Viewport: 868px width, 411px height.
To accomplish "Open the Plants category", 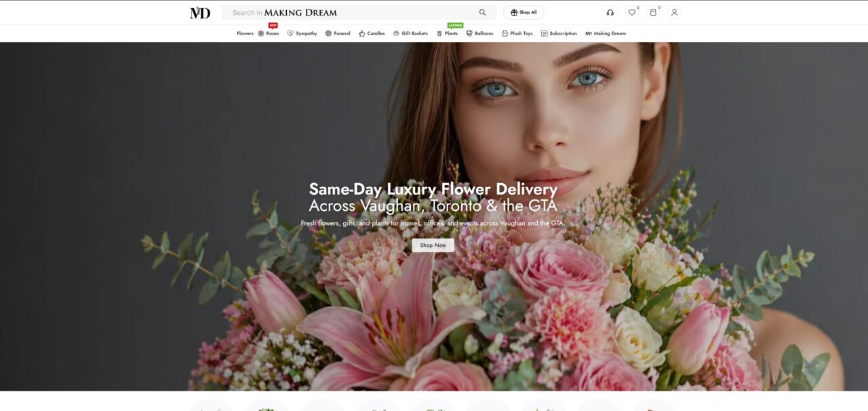I will coord(447,33).
